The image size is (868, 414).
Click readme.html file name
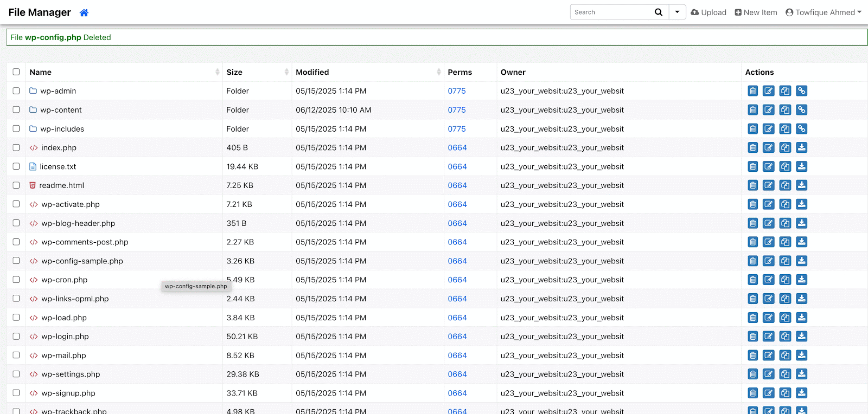tap(62, 185)
